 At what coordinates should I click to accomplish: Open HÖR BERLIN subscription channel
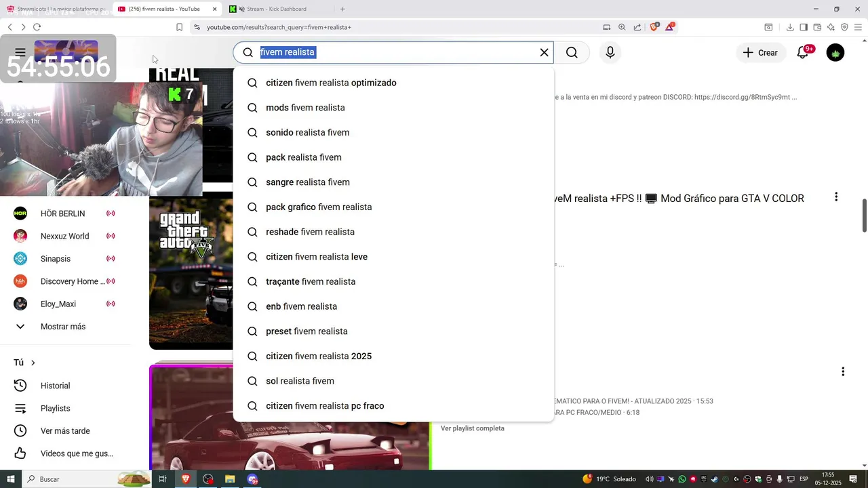click(65, 213)
